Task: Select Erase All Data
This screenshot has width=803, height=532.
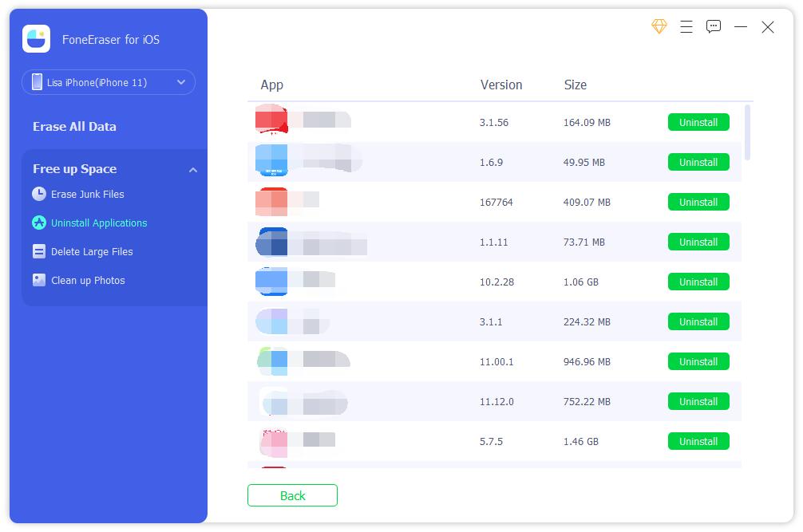Action: coord(74,126)
